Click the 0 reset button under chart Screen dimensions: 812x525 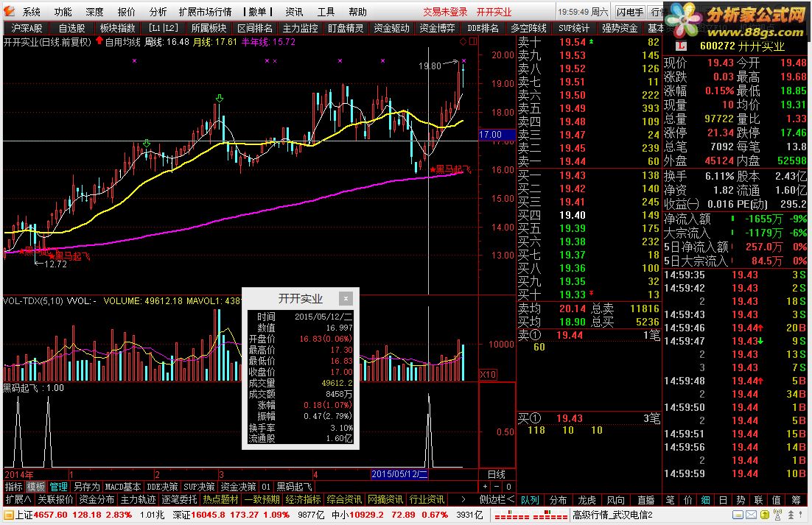pos(508,487)
